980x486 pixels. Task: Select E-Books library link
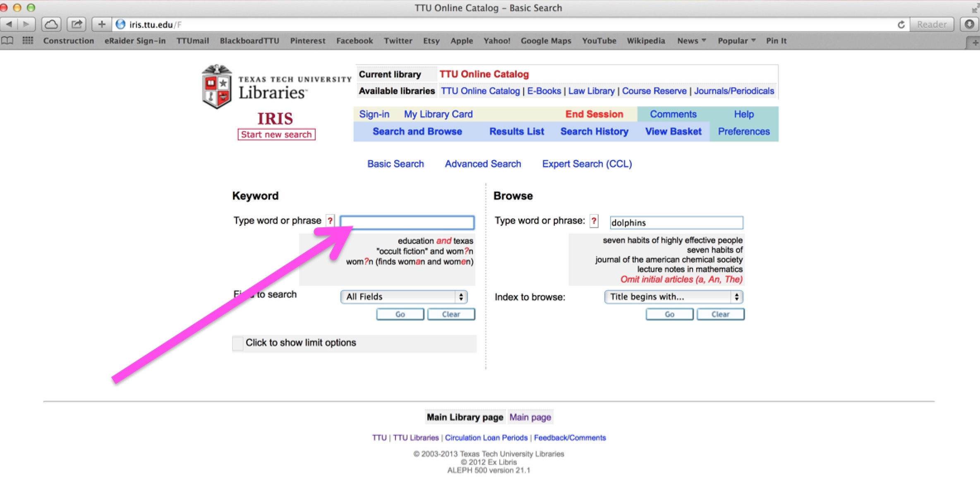pyautogui.click(x=544, y=91)
